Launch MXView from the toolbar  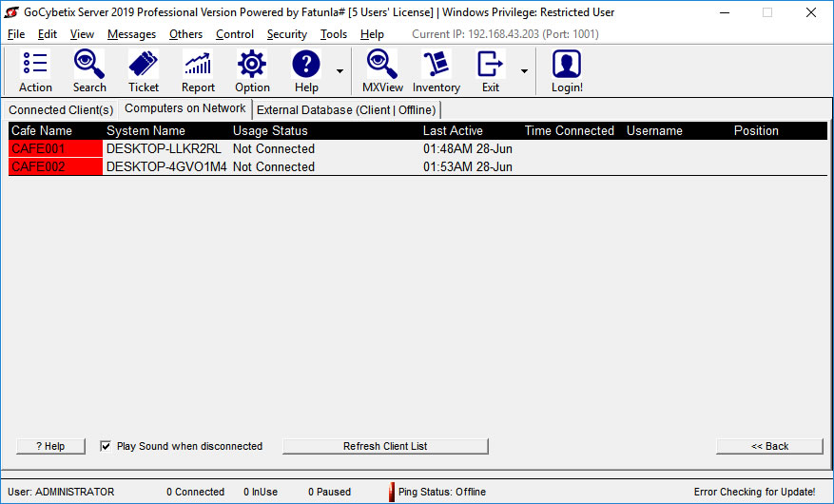[382, 71]
